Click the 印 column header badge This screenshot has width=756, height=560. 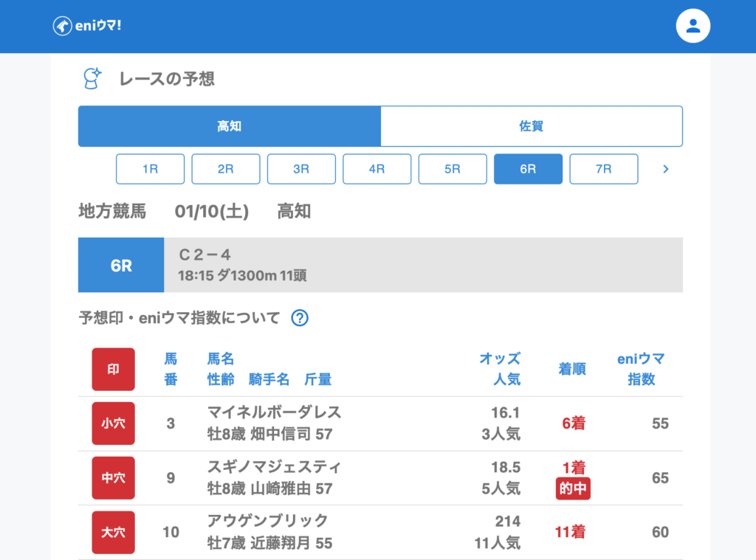(x=113, y=370)
